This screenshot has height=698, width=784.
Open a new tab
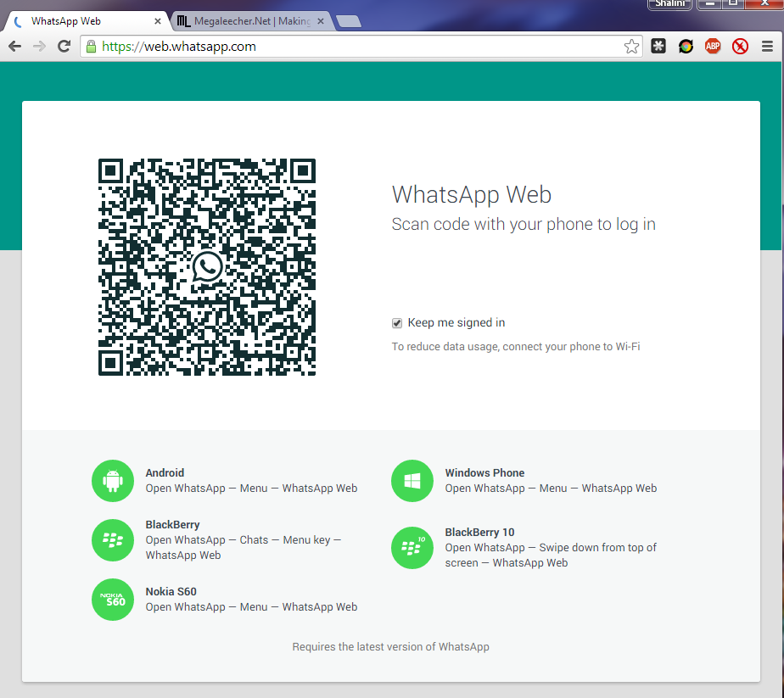pyautogui.click(x=349, y=21)
